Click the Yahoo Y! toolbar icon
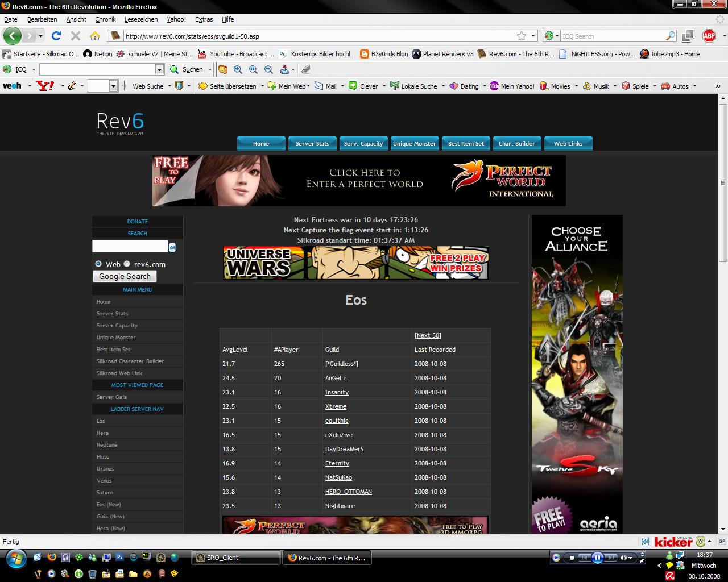This screenshot has height=582, width=728. (44, 86)
